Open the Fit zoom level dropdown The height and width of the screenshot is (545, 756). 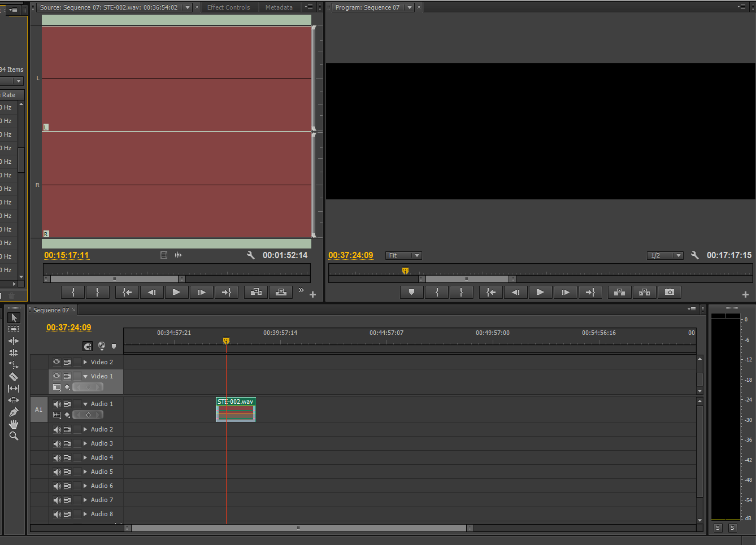[403, 255]
